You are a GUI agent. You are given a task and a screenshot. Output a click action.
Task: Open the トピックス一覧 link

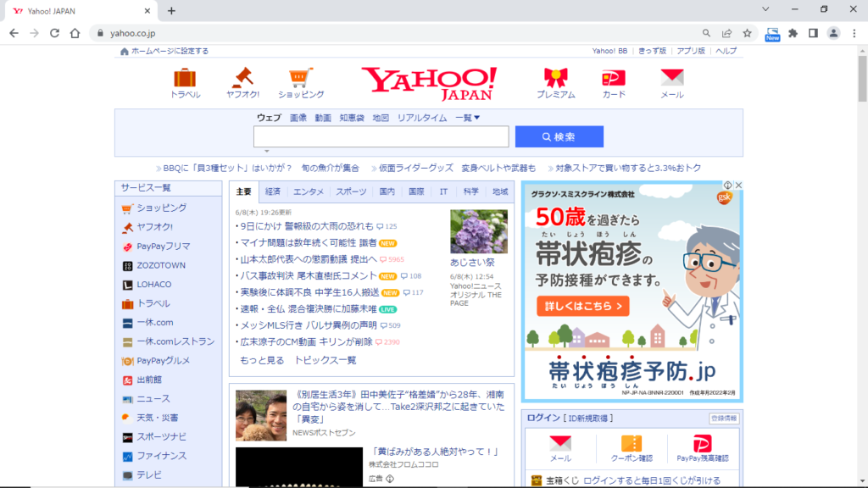pos(325,360)
